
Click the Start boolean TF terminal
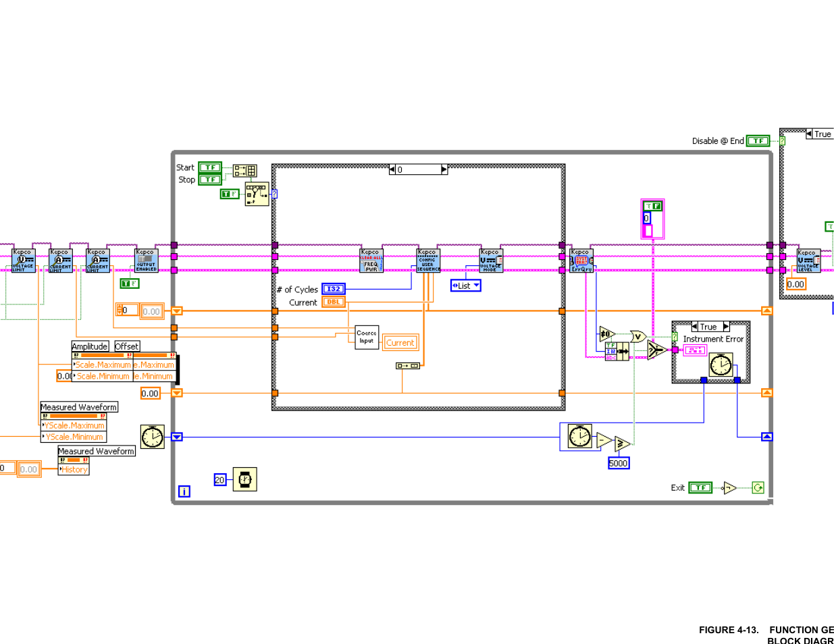tap(210, 167)
